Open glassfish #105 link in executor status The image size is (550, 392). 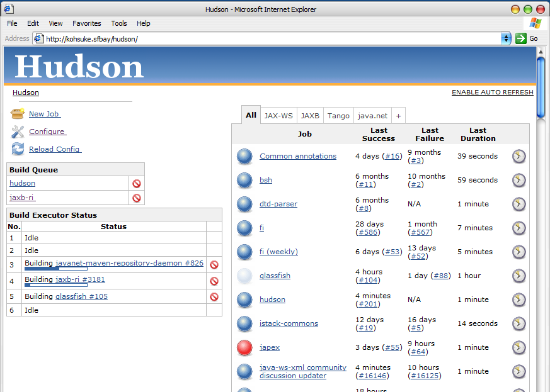point(81,296)
